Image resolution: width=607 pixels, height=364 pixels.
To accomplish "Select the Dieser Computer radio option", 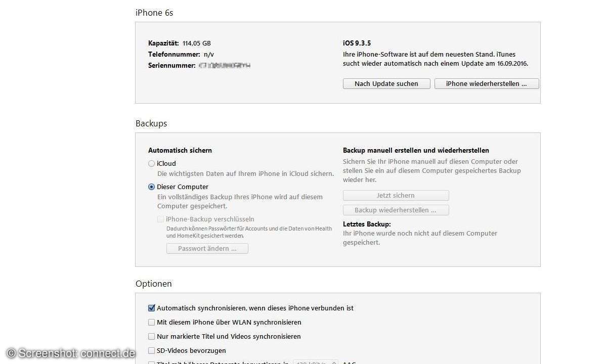I will point(151,187).
